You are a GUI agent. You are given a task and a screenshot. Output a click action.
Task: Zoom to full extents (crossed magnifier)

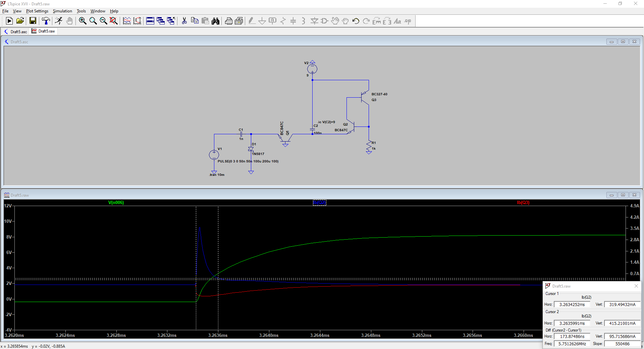114,21
